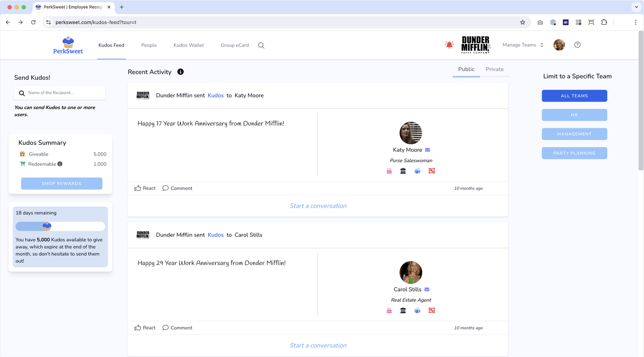The width and height of the screenshot is (644, 357).
Task: Select the red photo icon under Katy Moore
Action: coord(432,171)
